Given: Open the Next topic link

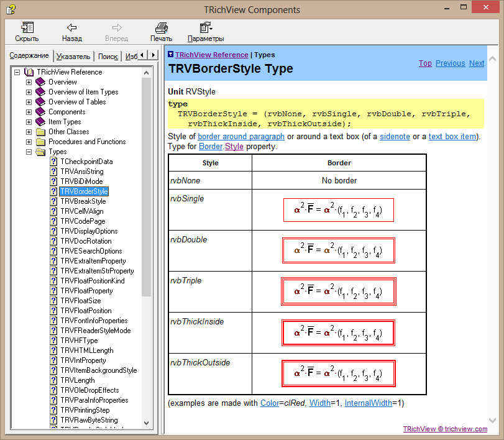Looking at the screenshot, I should (x=477, y=63).
